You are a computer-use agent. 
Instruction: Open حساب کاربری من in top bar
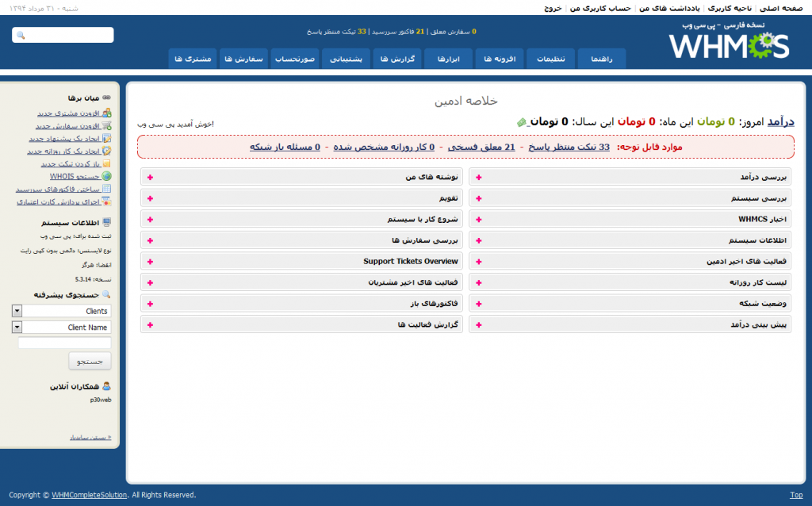click(600, 8)
